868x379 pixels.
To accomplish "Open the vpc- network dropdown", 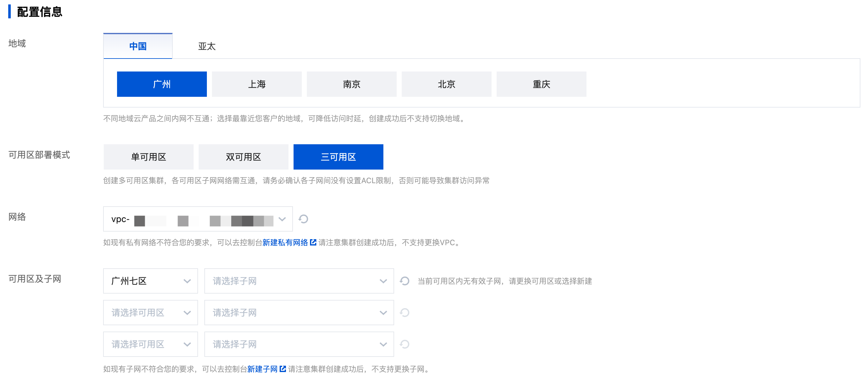I will point(198,219).
